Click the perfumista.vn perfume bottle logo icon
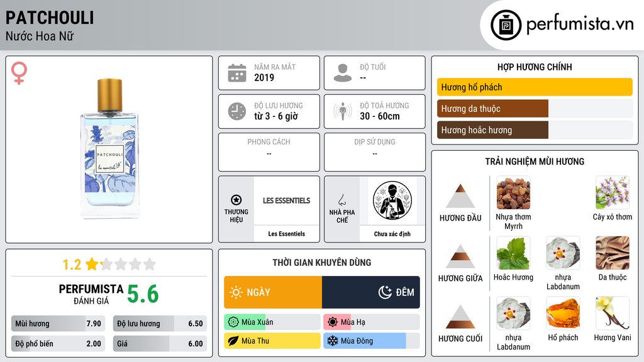 coord(506,25)
